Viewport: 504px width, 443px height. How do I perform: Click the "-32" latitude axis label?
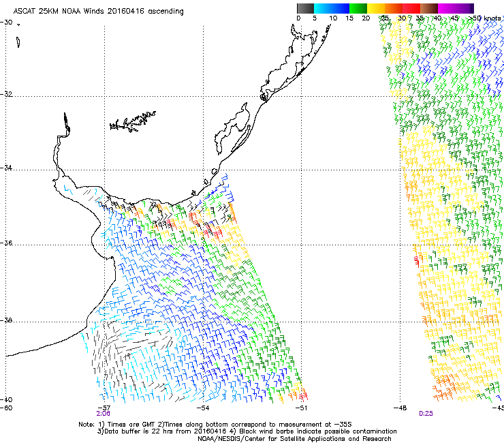(6, 94)
